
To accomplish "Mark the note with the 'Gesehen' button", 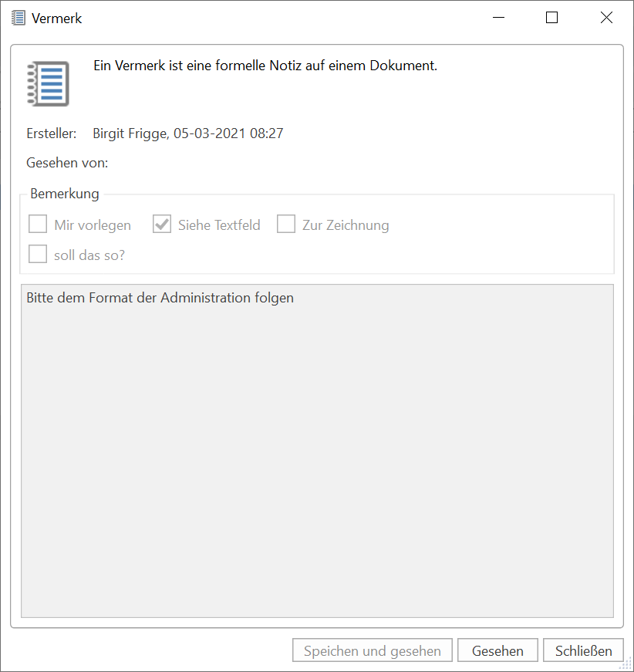I will click(x=497, y=650).
